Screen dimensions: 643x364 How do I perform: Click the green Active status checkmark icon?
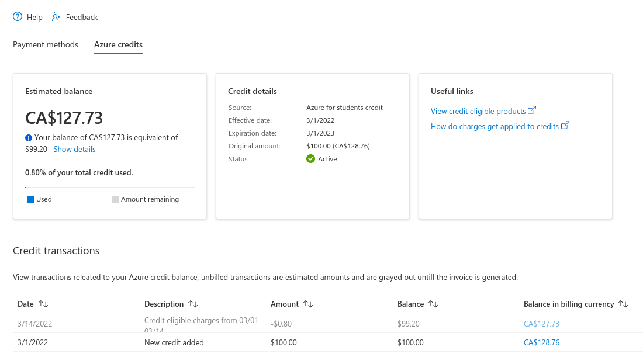pyautogui.click(x=310, y=158)
